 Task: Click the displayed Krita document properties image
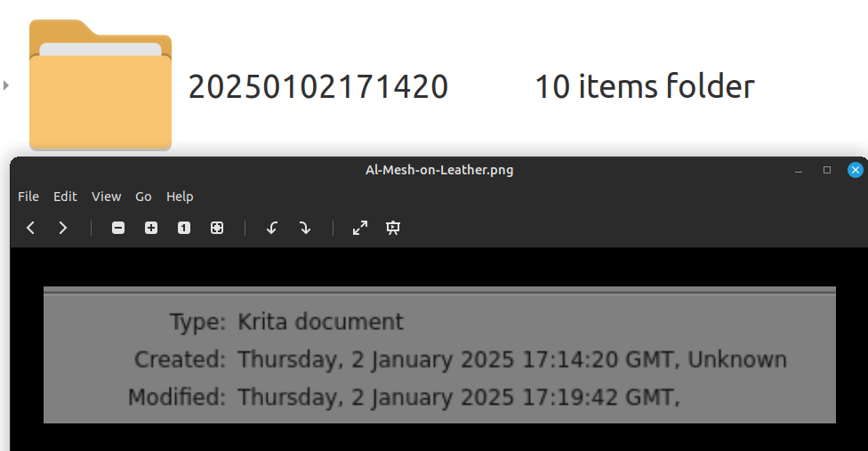(x=439, y=356)
